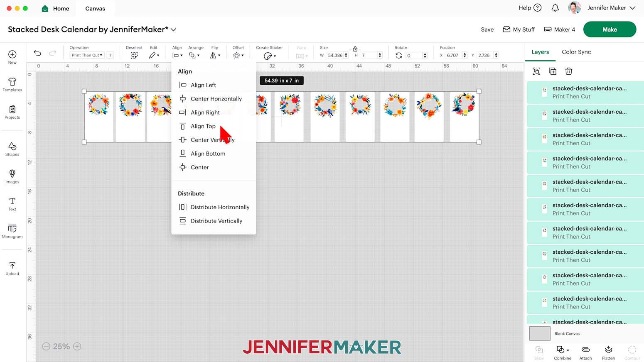This screenshot has height=362, width=644.
Task: Click the last wreath card on canvas
Action: [464, 116]
